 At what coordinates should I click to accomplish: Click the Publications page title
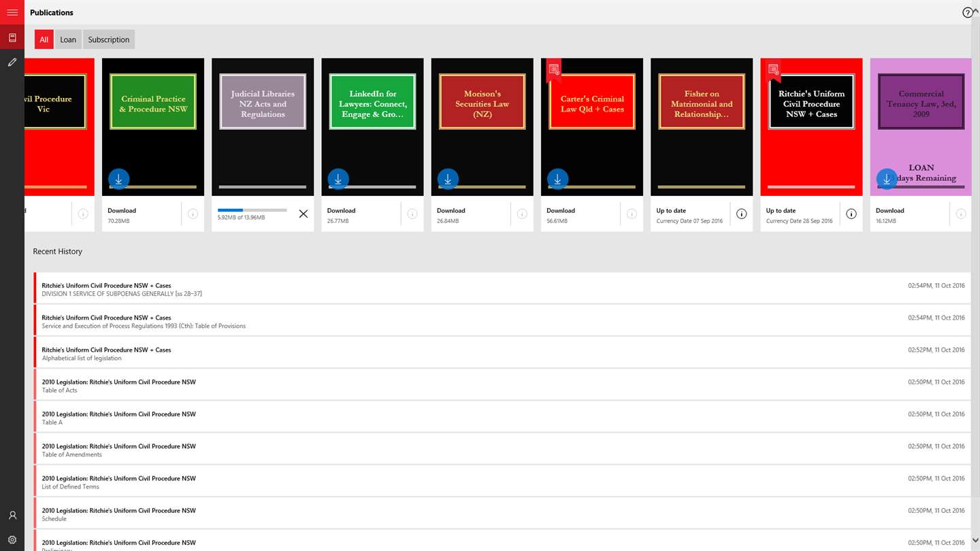click(x=52, y=12)
